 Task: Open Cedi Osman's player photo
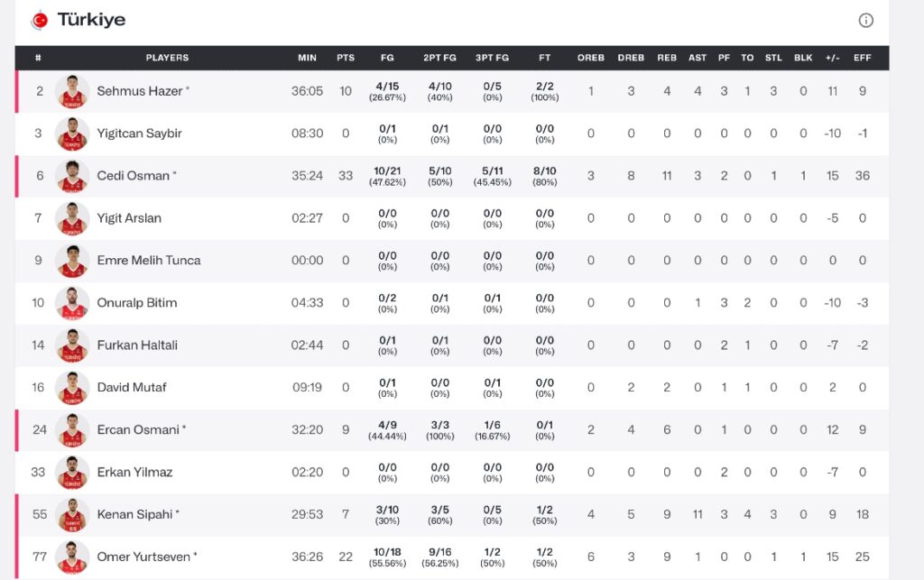pyautogui.click(x=72, y=176)
